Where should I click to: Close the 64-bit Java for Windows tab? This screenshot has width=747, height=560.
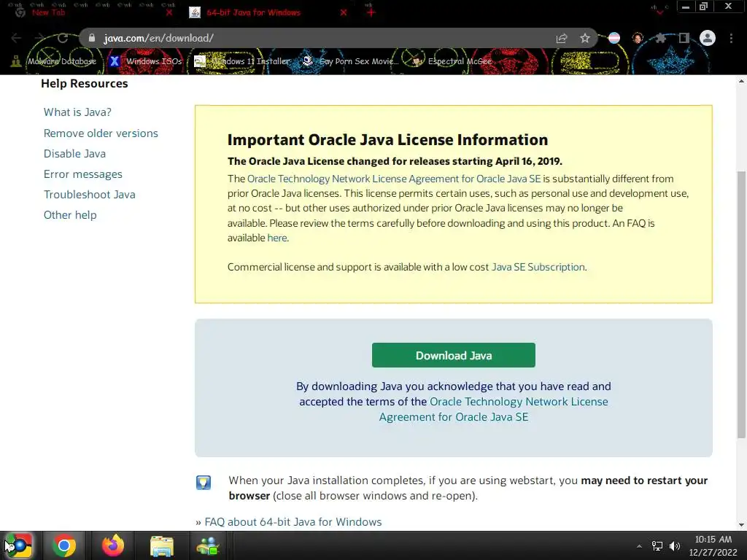[x=344, y=12]
